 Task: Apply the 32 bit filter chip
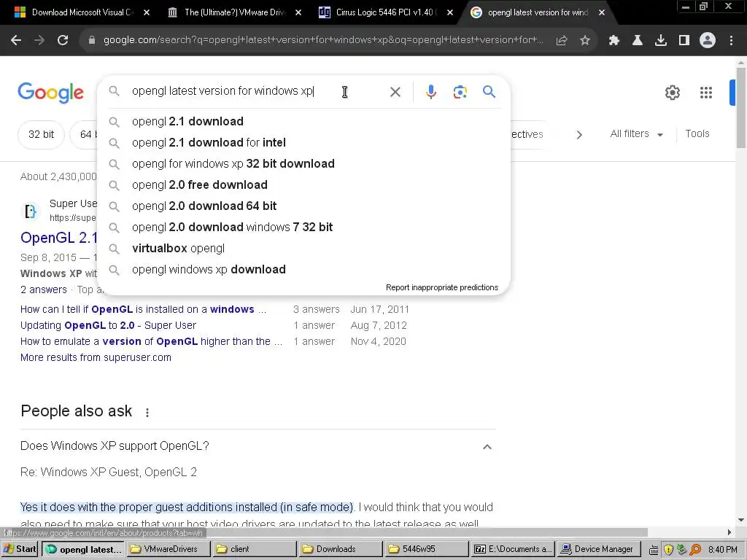pos(41,134)
